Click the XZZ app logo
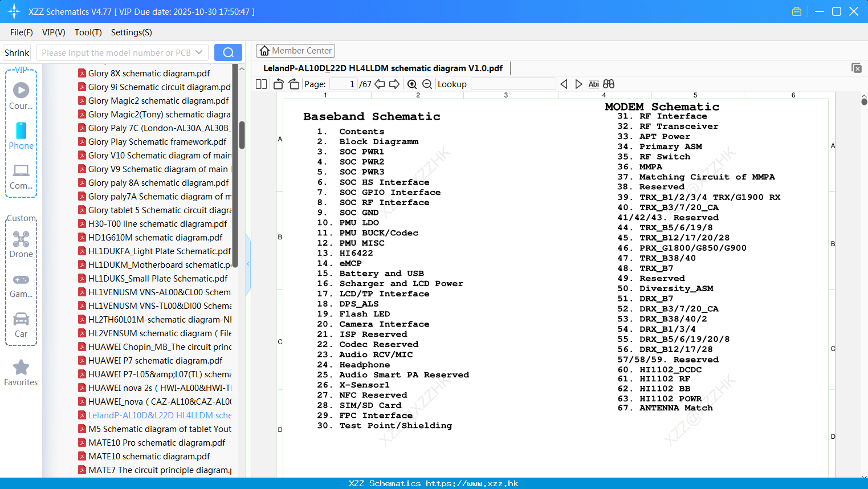Viewport: 868px width, 489px height. point(14,11)
